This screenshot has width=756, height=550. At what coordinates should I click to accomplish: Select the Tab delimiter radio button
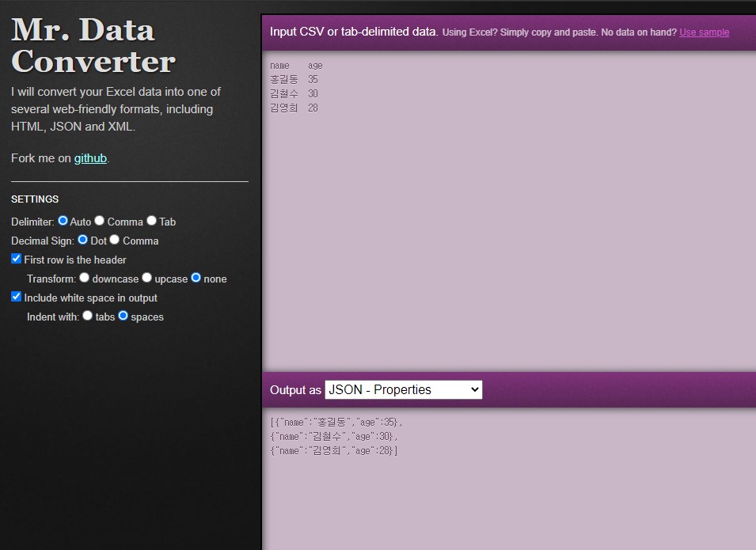click(x=151, y=221)
